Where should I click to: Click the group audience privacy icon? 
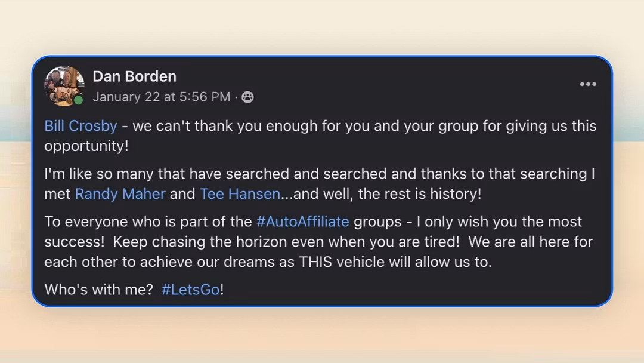click(247, 97)
